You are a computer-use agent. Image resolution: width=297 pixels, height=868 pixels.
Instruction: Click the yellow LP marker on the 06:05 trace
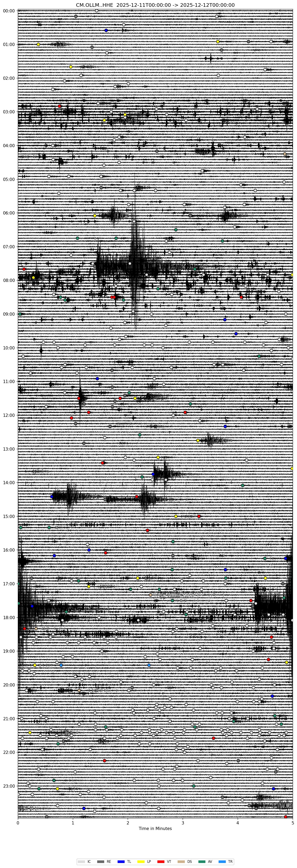pos(95,216)
